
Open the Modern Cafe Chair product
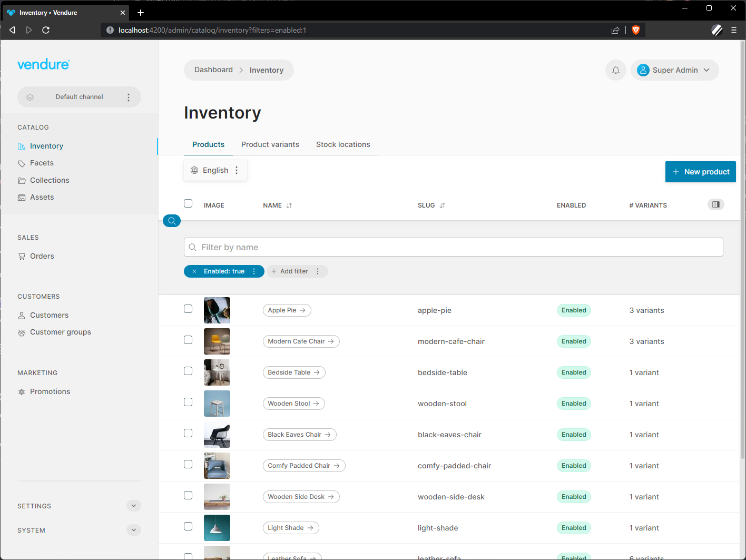pos(301,341)
